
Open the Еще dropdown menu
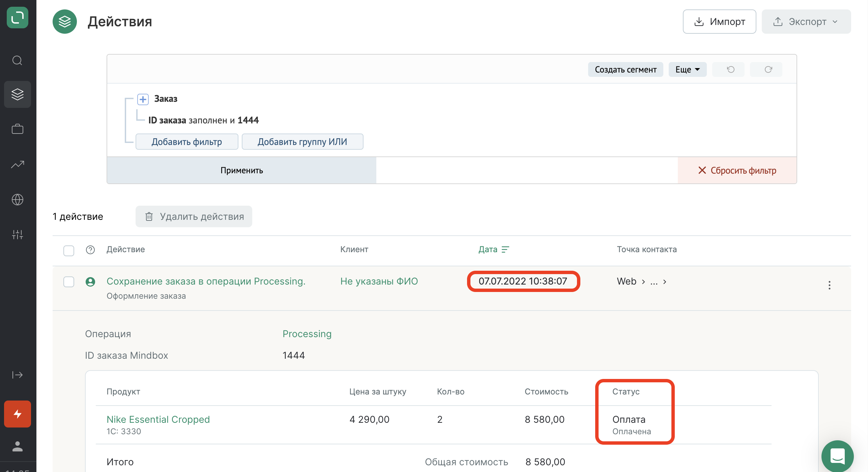[x=688, y=69]
